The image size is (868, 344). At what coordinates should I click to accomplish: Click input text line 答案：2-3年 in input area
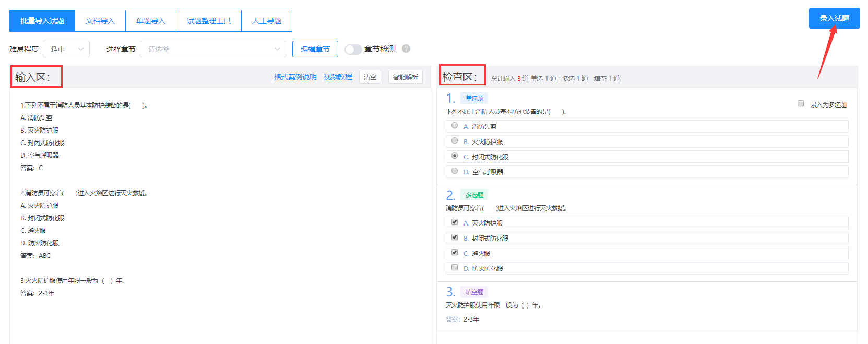pos(38,293)
